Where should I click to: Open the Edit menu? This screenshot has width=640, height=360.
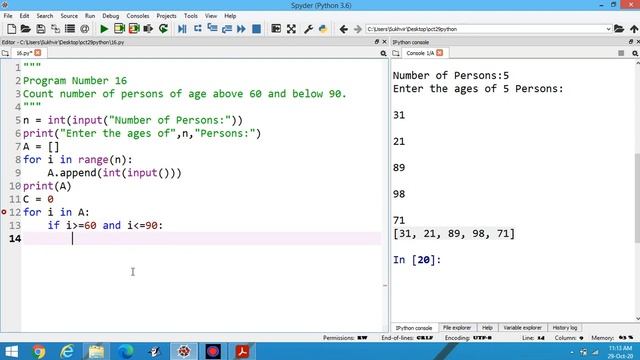point(24,16)
